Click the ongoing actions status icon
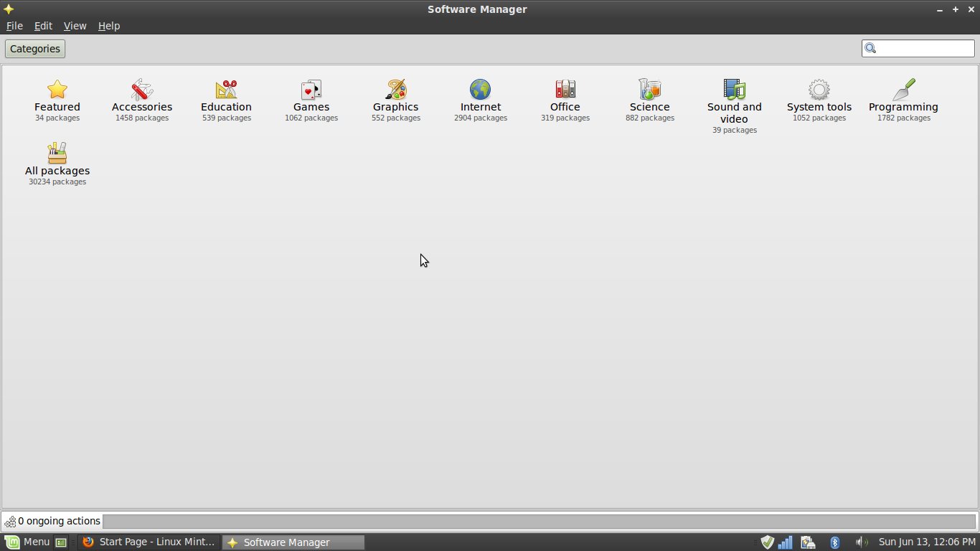 click(x=10, y=522)
